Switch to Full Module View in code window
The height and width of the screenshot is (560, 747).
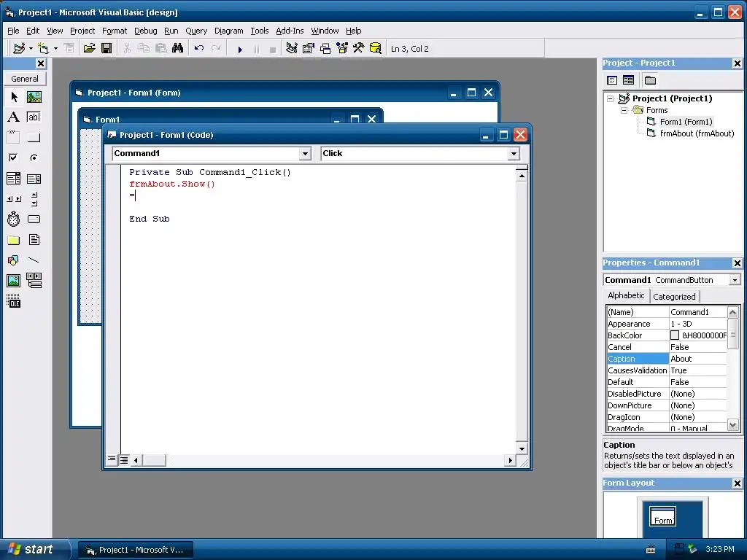pyautogui.click(x=124, y=459)
